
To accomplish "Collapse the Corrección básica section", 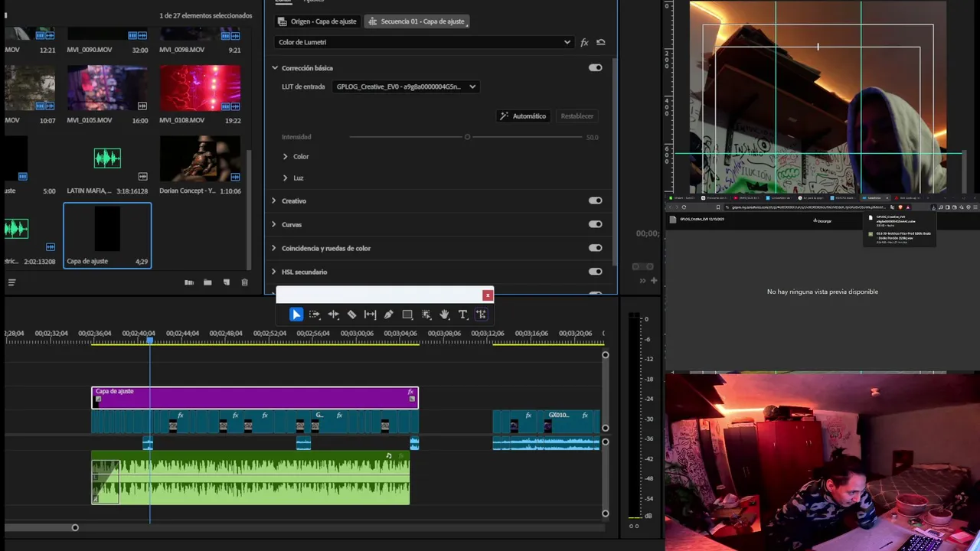I will (x=274, y=68).
